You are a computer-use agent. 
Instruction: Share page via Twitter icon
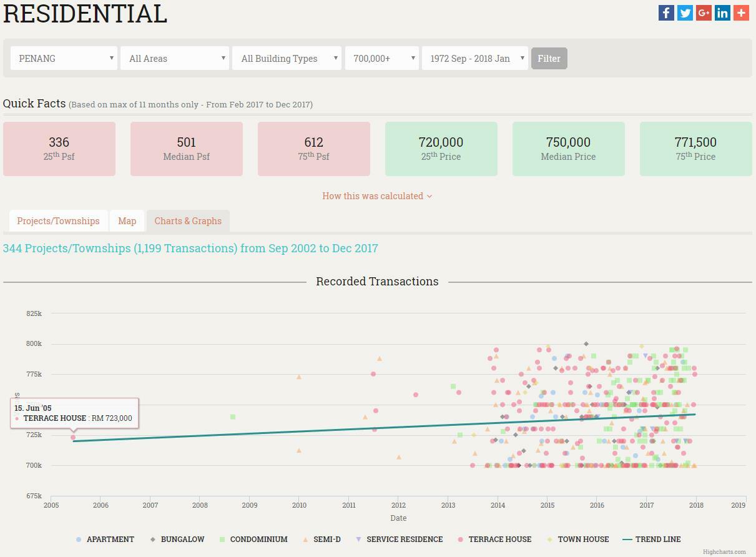click(685, 12)
